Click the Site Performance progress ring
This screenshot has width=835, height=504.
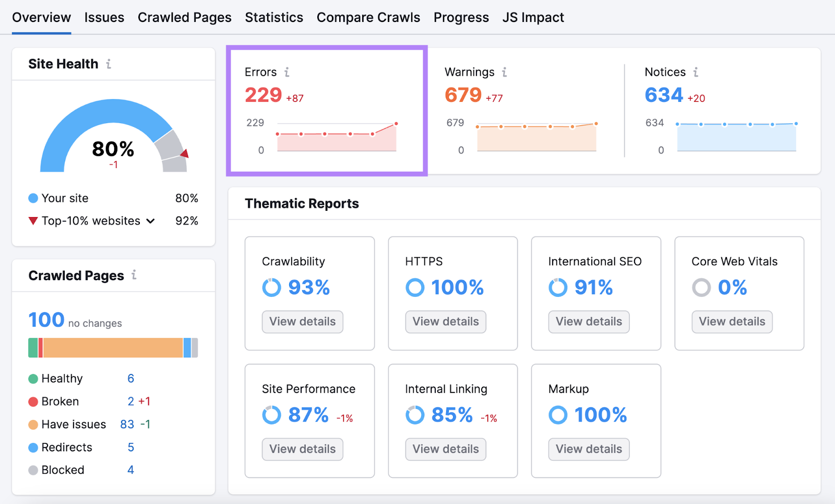[x=271, y=415]
